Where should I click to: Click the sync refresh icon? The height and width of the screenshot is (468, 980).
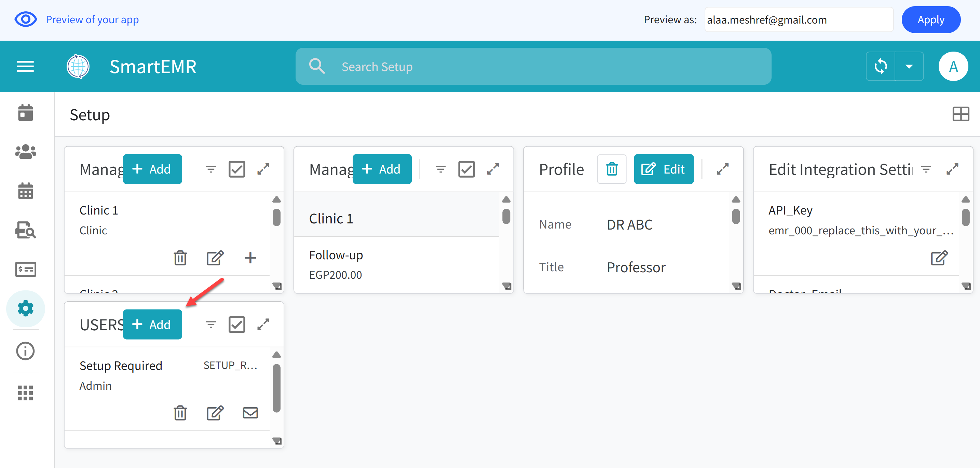click(x=880, y=67)
